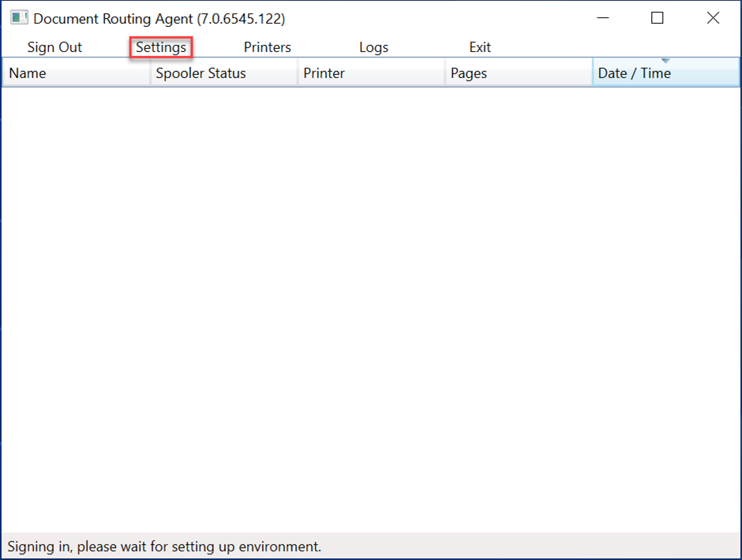
Task: Click the empty document list area
Action: tap(371, 308)
